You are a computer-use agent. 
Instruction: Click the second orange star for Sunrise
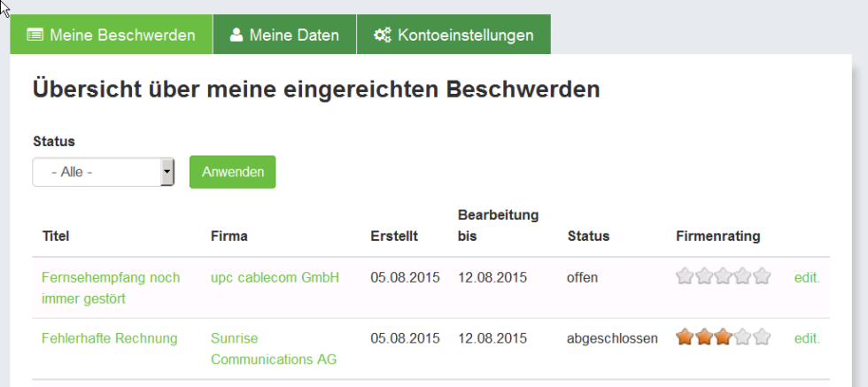click(x=704, y=336)
